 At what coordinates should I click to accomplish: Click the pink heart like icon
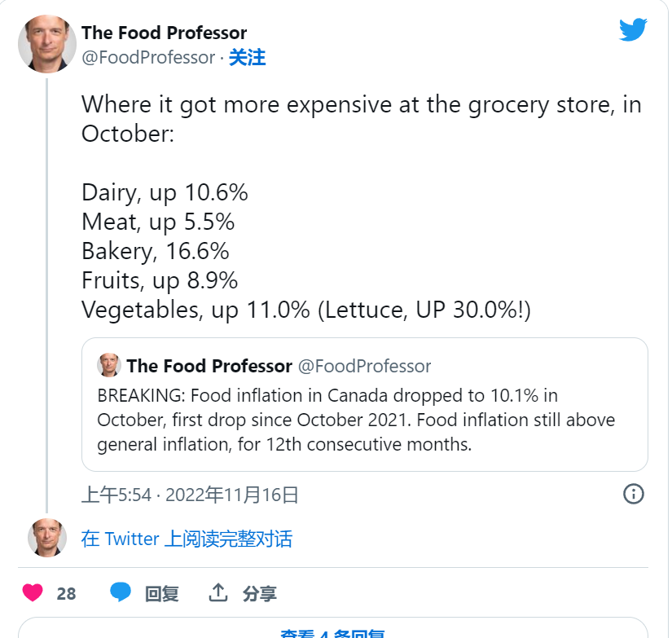pyautogui.click(x=33, y=593)
